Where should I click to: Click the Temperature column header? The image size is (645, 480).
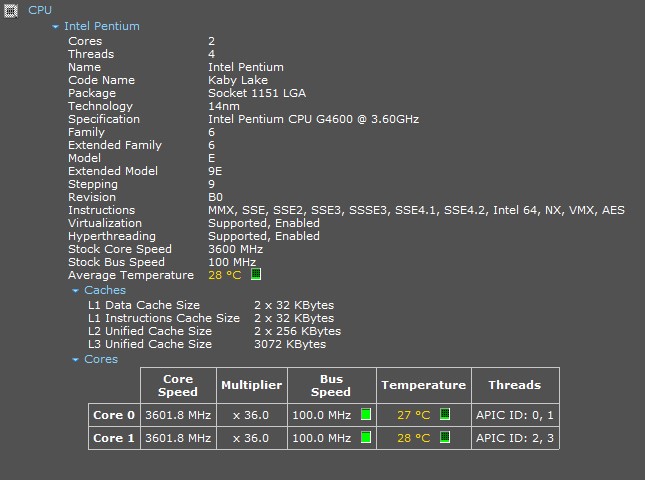coord(424,385)
